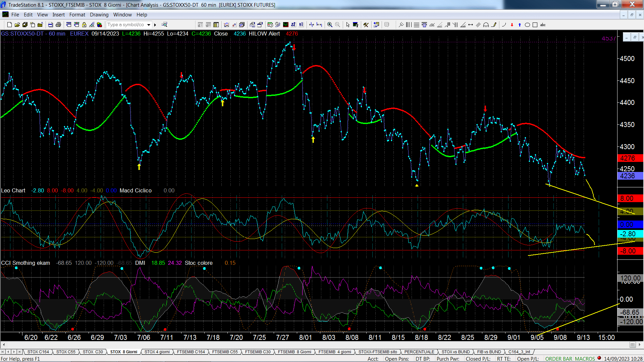
Task: Click the increase bar spacing icon
Action: [x=319, y=25]
